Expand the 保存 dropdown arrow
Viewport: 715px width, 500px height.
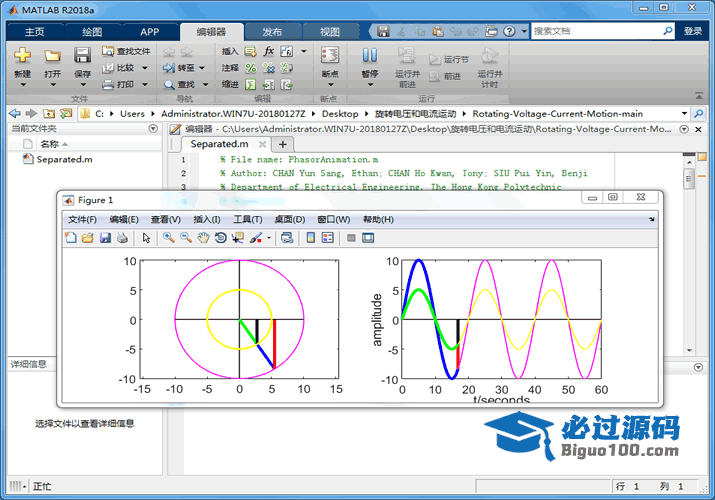click(83, 85)
